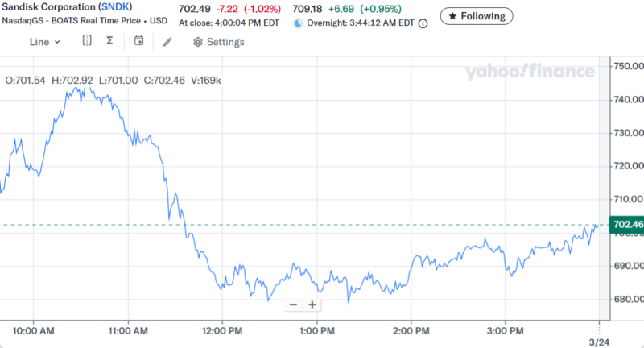The width and height of the screenshot is (644, 348).
Task: Click the 750.00 price axis label
Action: pyautogui.click(x=628, y=66)
